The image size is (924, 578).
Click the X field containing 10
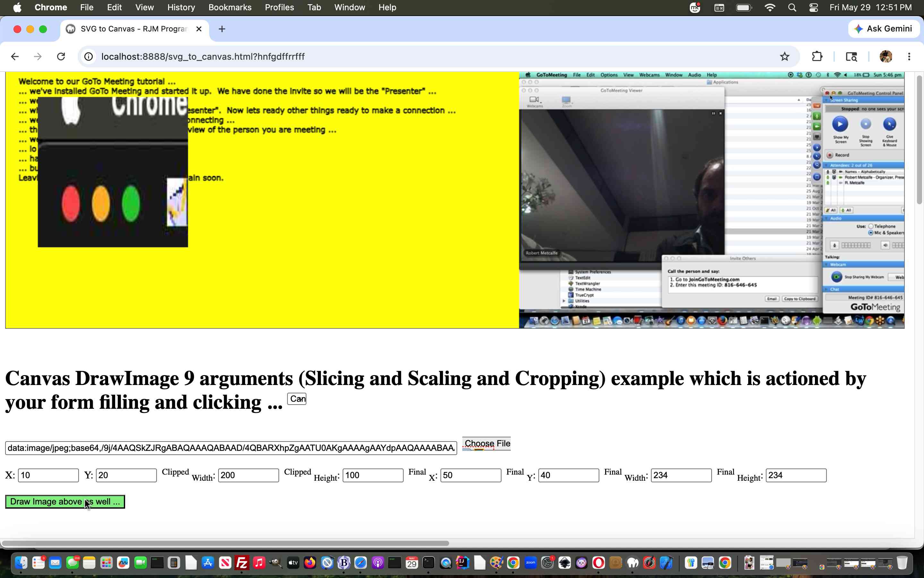[48, 475]
